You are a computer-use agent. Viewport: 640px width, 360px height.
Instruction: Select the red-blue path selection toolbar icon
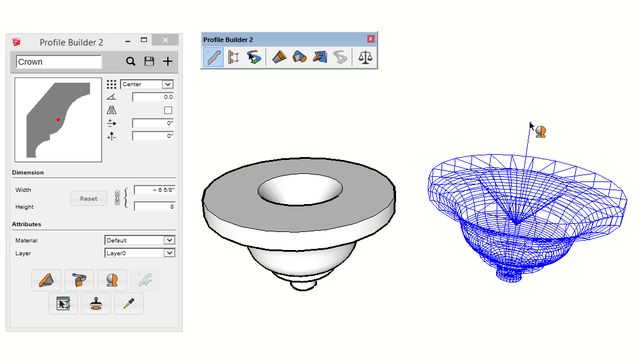tap(254, 57)
